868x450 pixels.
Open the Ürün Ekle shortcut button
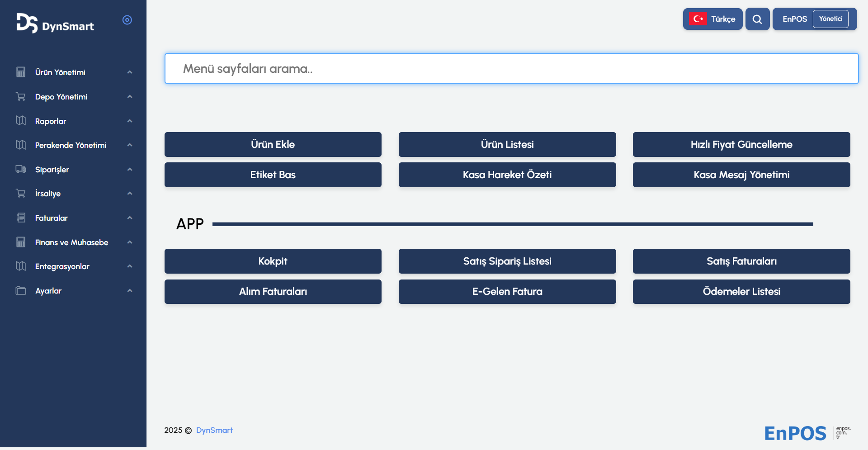tap(273, 145)
